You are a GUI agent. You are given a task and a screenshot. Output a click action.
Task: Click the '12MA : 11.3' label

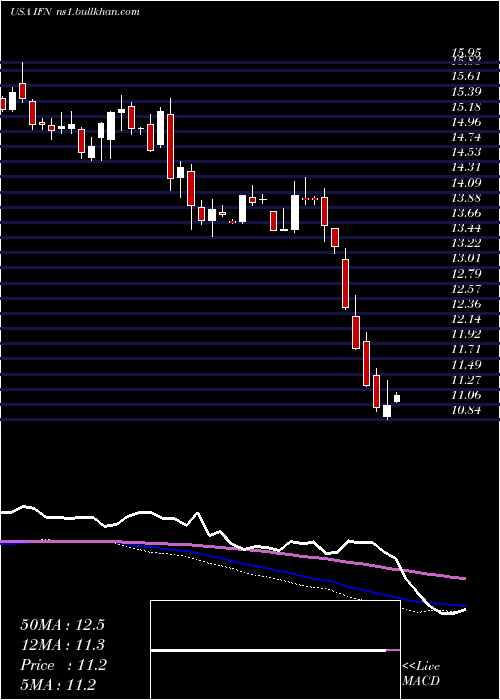62,645
